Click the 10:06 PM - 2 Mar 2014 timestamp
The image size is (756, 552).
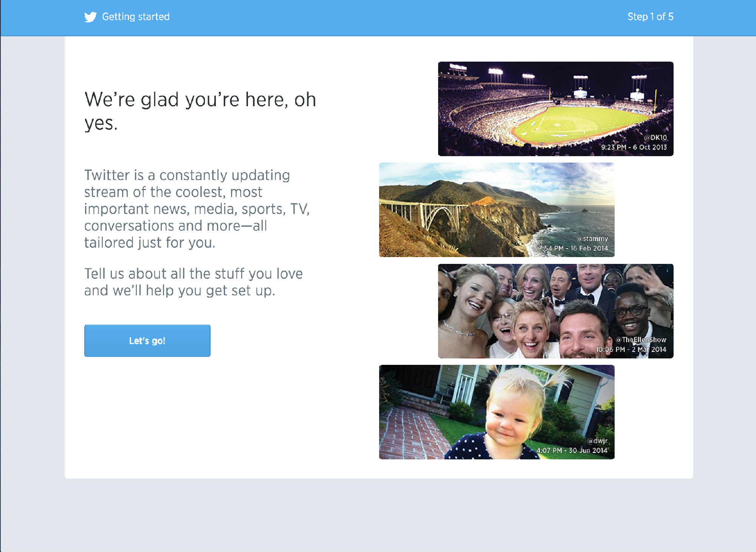tap(631, 349)
